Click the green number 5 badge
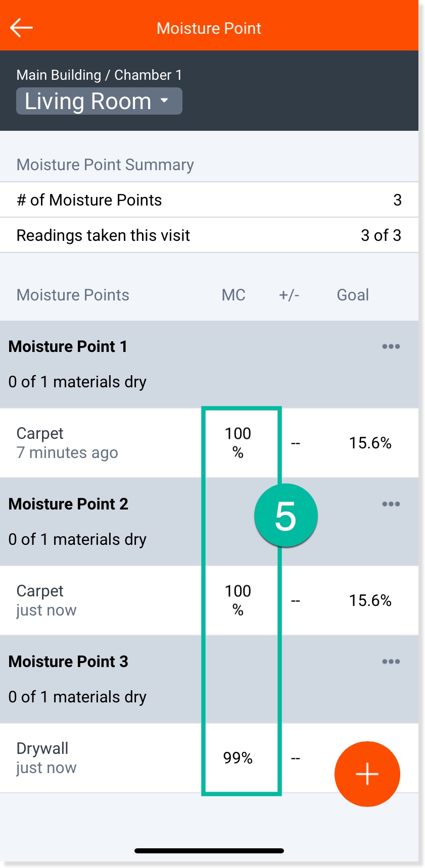This screenshot has height=868, width=425. [286, 516]
